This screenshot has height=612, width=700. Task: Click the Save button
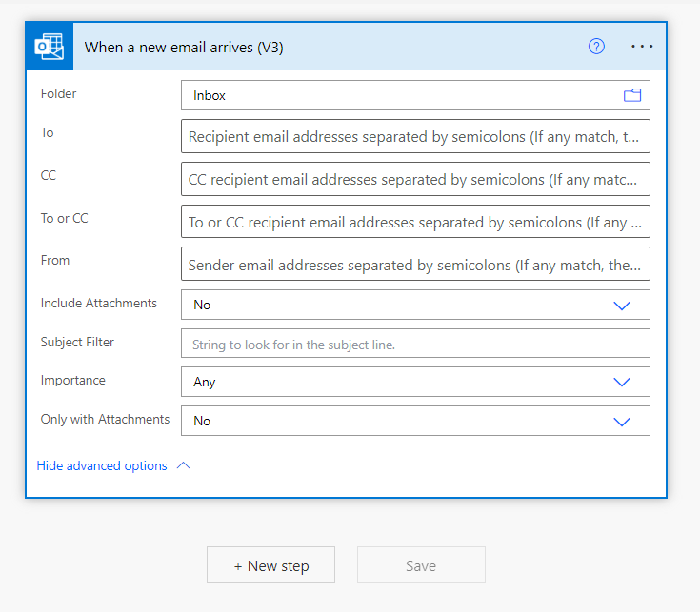421,565
